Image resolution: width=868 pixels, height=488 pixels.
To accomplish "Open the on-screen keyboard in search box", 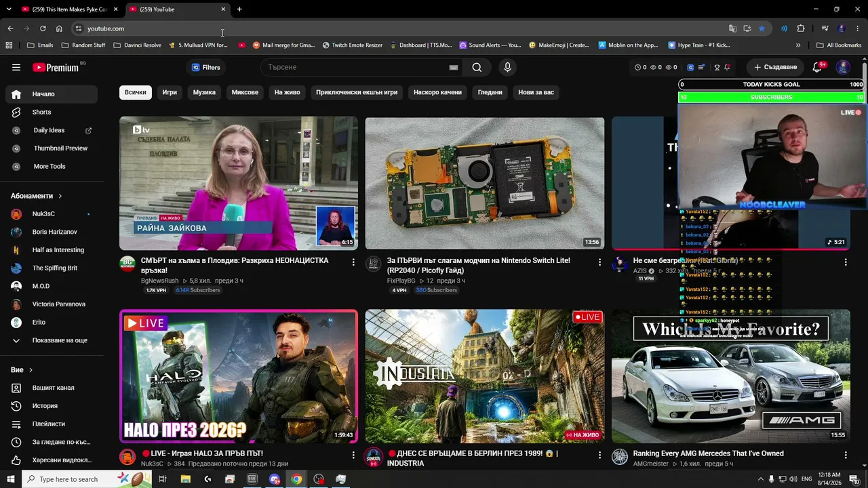I will [454, 67].
